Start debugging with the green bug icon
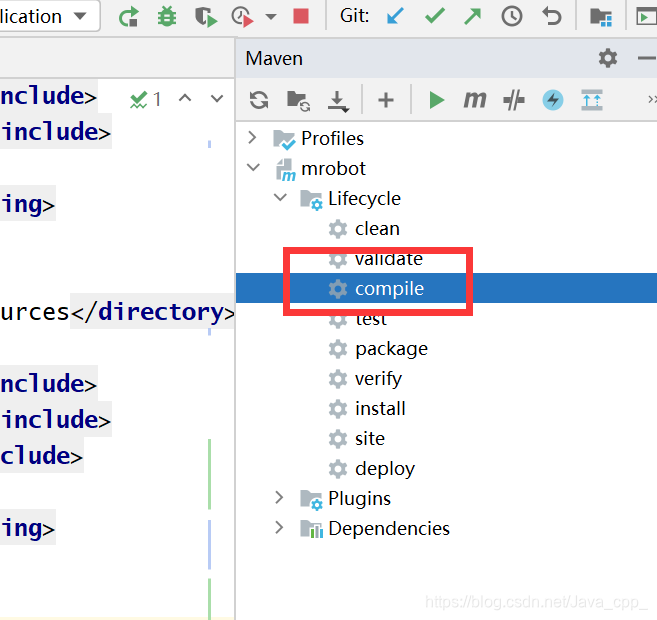 tap(167, 17)
